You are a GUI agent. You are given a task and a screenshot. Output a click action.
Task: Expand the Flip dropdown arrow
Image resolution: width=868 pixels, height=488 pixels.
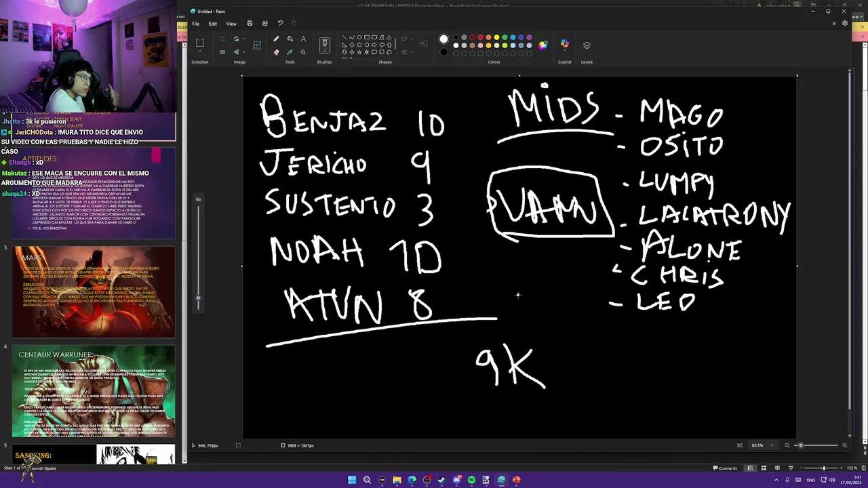tap(244, 52)
